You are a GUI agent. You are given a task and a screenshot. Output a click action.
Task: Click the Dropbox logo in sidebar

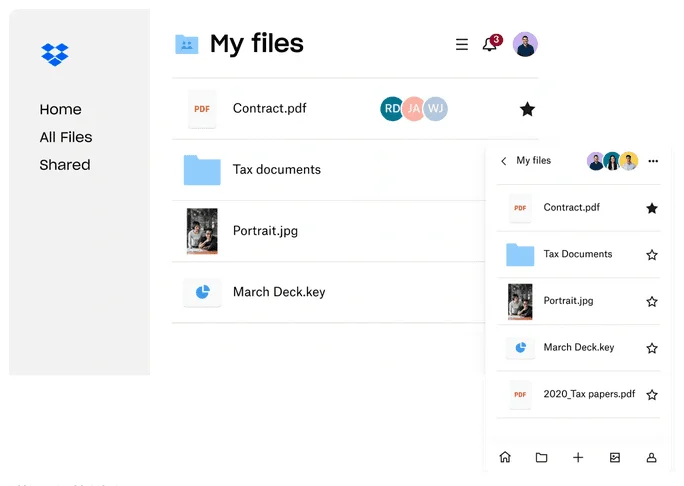click(55, 55)
